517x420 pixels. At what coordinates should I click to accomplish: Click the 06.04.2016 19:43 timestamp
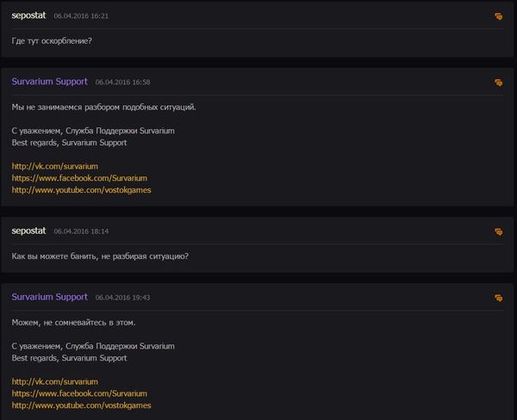[122, 298]
